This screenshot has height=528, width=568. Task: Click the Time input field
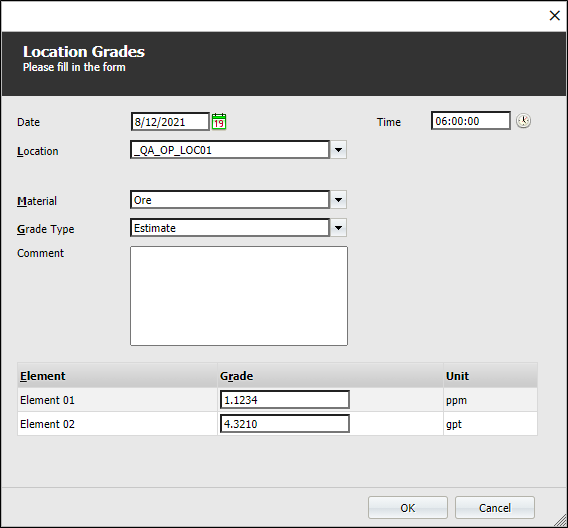point(471,121)
